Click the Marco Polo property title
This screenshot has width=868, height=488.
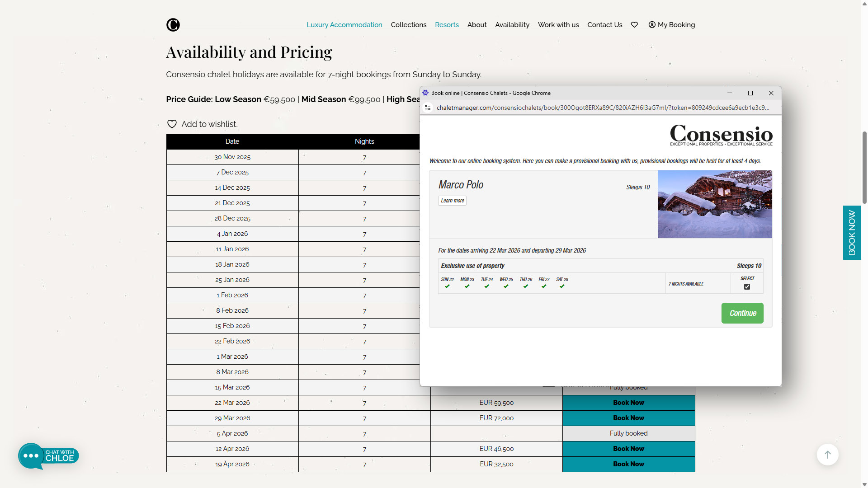pyautogui.click(x=461, y=185)
